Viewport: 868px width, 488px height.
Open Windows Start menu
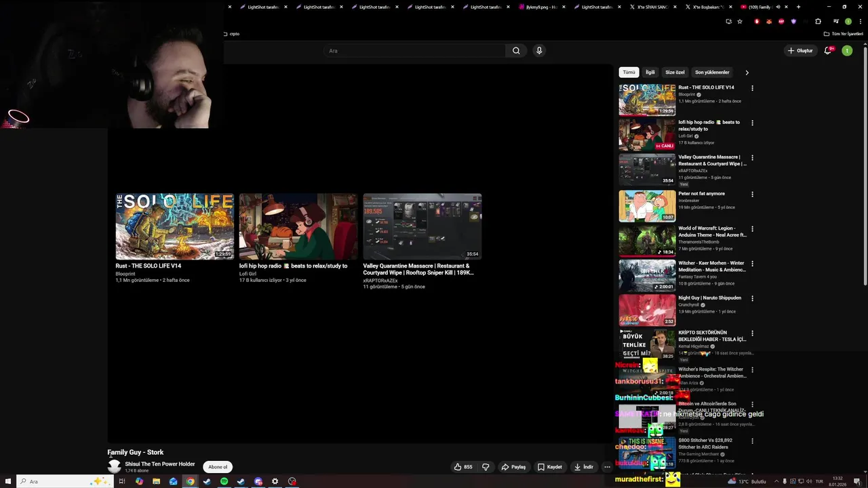(x=7, y=481)
